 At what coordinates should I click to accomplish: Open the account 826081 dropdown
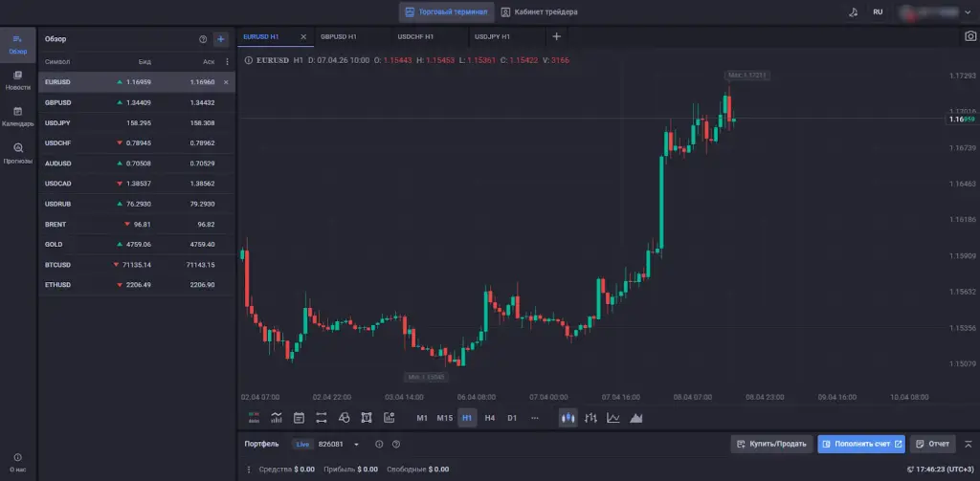click(356, 444)
